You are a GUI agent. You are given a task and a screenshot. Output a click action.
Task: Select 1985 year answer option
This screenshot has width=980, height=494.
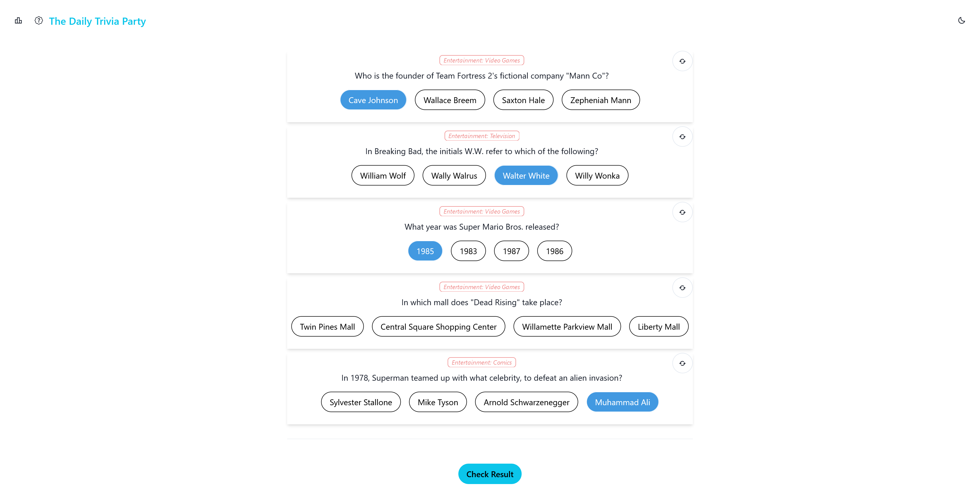tap(425, 251)
